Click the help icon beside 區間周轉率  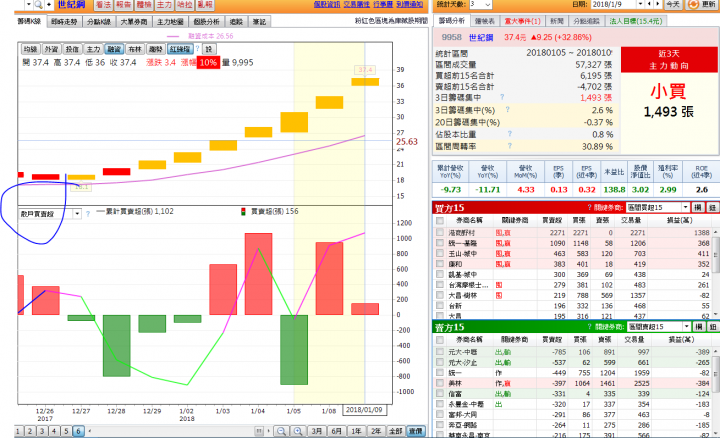click(x=510, y=146)
